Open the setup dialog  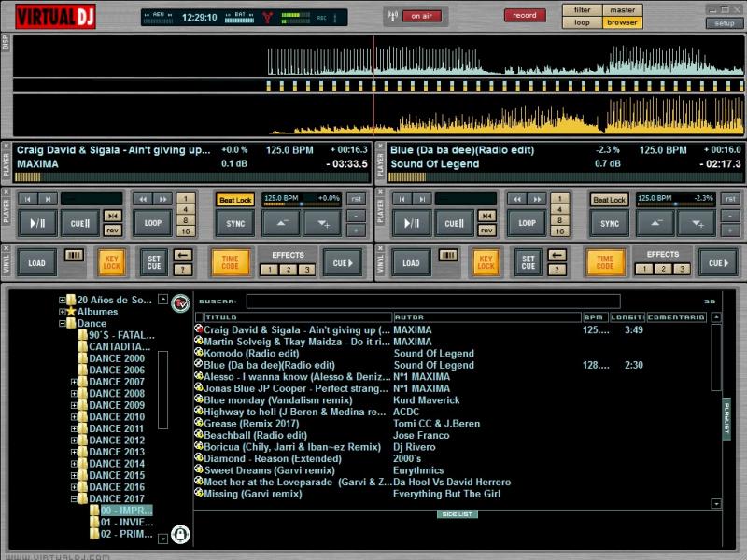tap(725, 22)
